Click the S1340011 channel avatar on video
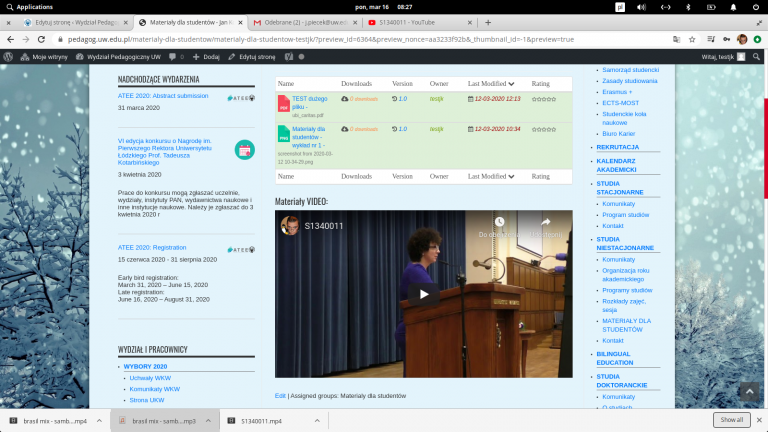The height and width of the screenshot is (432, 768). 290,225
